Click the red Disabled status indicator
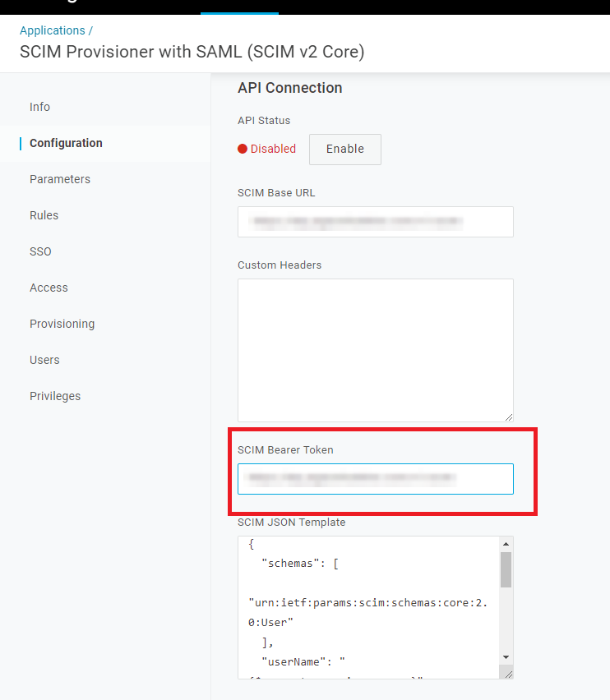Viewport: 610px width, 700px height. (266, 149)
